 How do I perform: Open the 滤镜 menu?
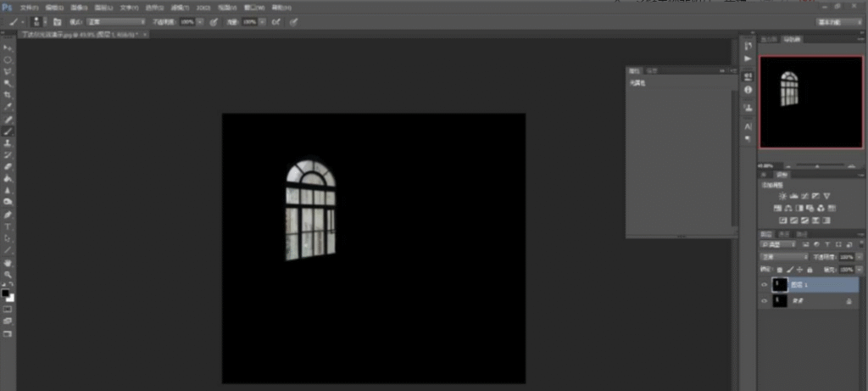pyautogui.click(x=179, y=8)
